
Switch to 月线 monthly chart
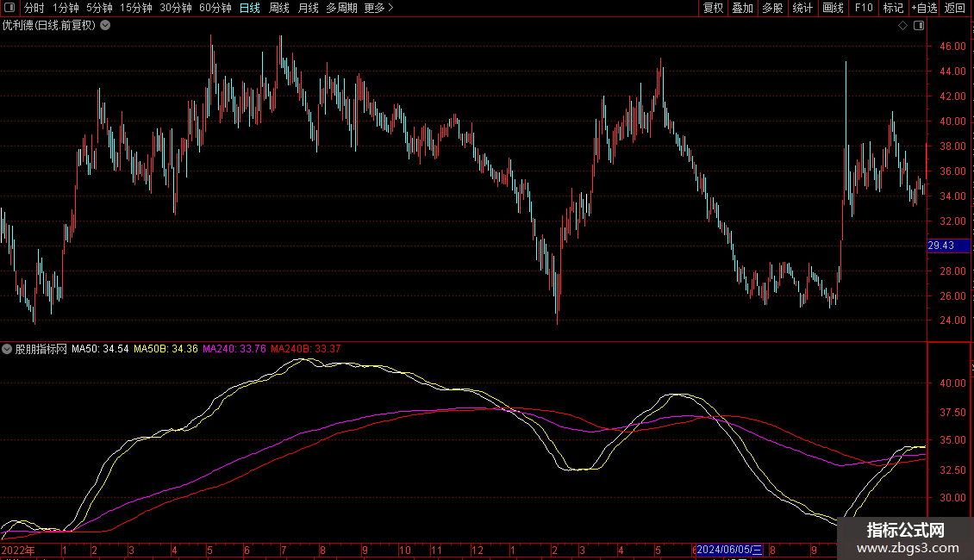click(x=308, y=8)
